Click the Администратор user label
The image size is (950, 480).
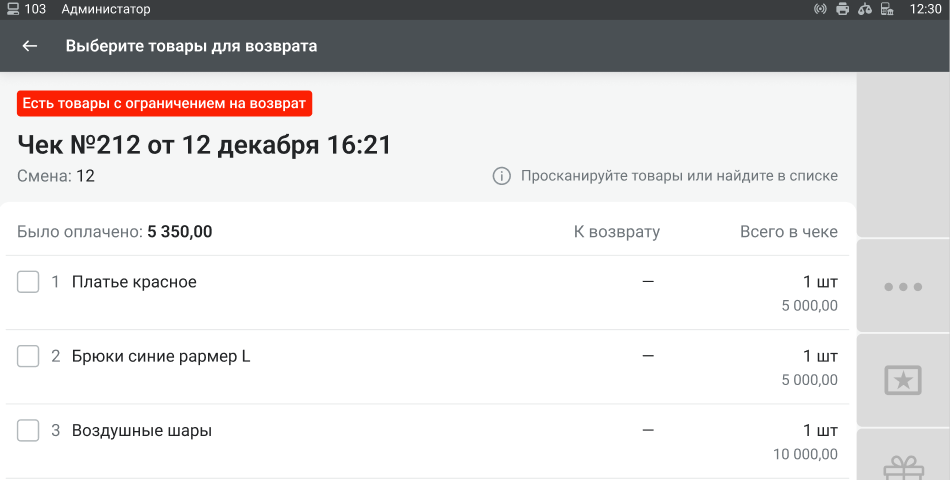pyautogui.click(x=106, y=9)
